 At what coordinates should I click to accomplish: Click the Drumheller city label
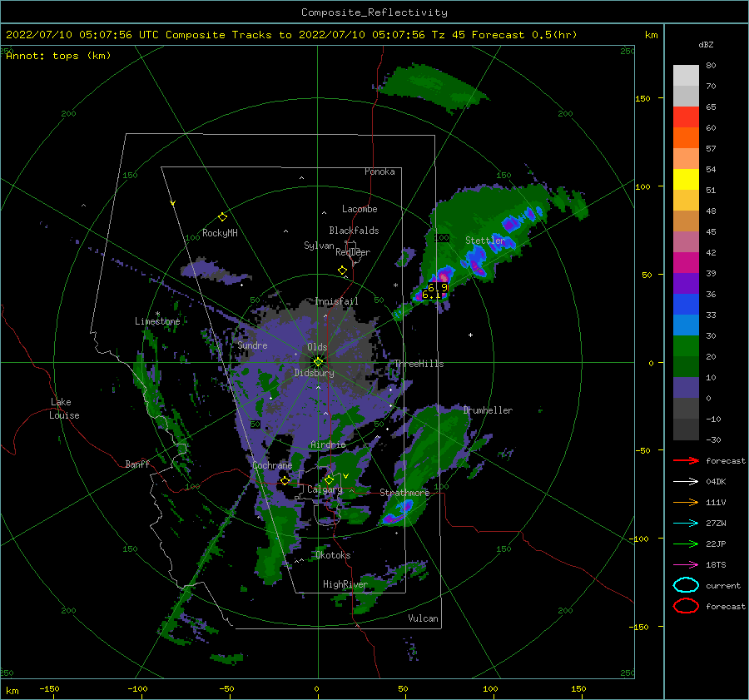coord(488,410)
